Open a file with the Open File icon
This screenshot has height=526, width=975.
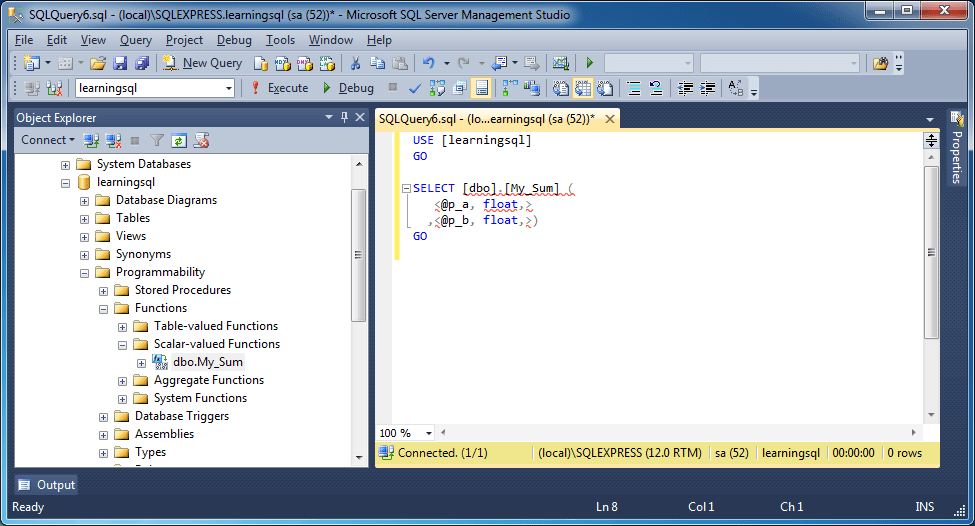click(x=98, y=63)
